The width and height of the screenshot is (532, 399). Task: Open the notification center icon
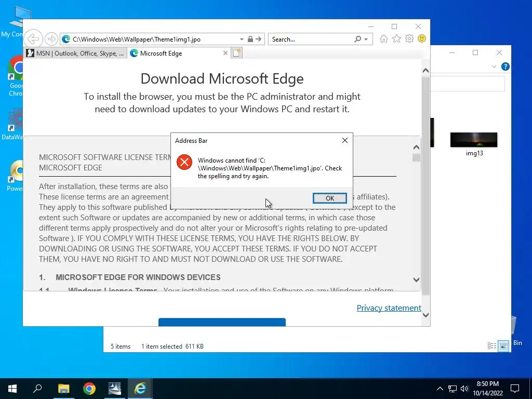(515, 389)
